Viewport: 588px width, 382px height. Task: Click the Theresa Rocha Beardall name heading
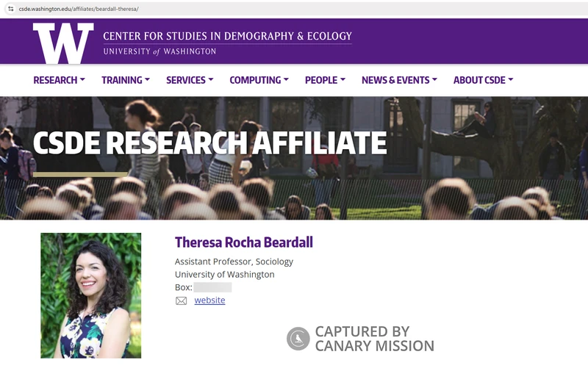coord(244,242)
